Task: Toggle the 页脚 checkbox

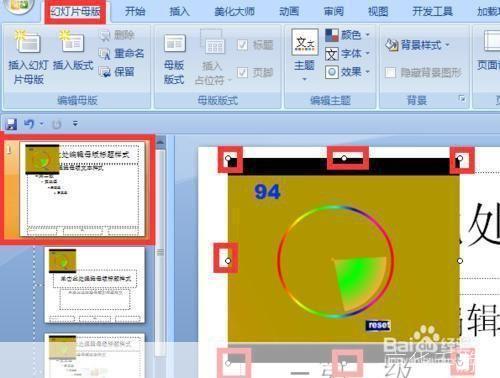Action: pos(242,72)
